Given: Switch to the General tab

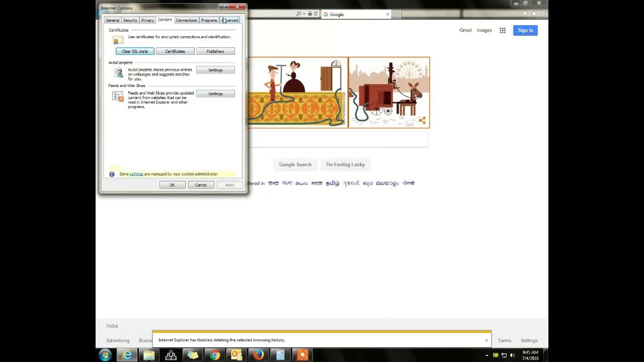Looking at the screenshot, I should [112, 20].
